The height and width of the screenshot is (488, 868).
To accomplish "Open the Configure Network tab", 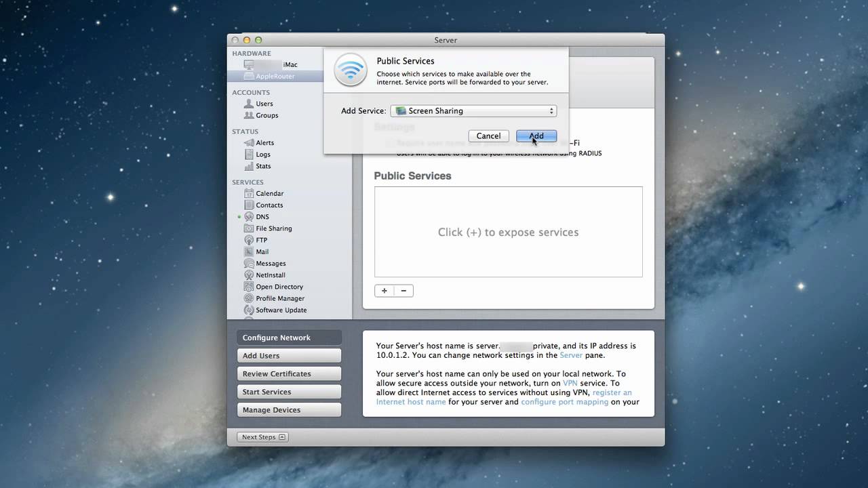I will tap(289, 338).
